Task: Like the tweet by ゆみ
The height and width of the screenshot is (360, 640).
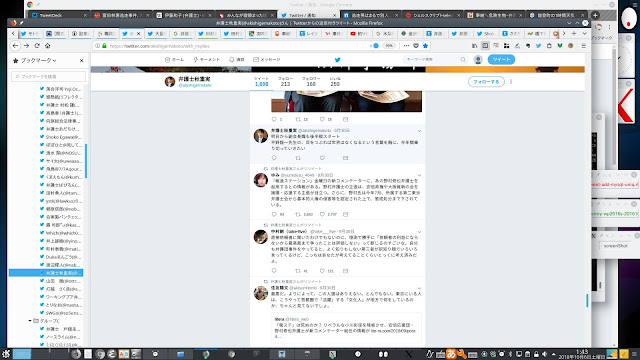Action: coord(322,214)
